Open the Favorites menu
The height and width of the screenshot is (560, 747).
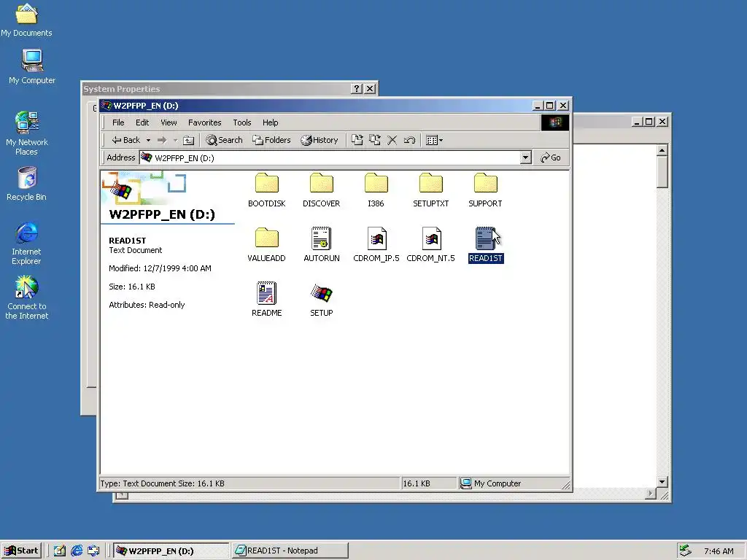(205, 122)
